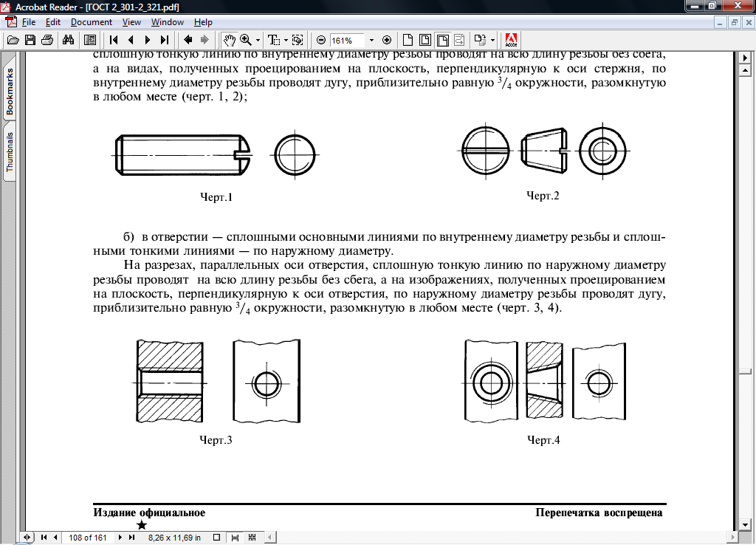Click the horizontal scrollbar right arrow
Screen dimensions: 756x545
(x=733, y=538)
